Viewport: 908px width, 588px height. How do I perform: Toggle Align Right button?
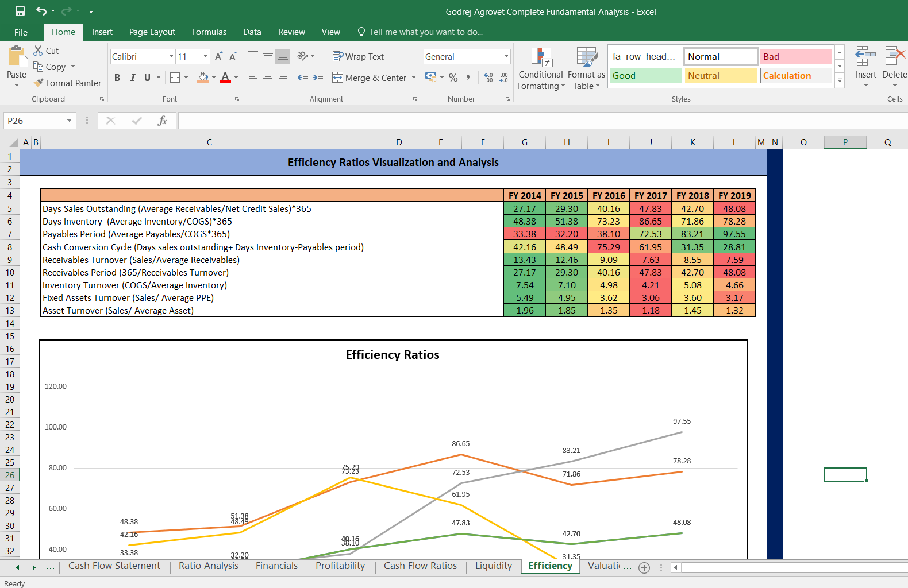283,78
